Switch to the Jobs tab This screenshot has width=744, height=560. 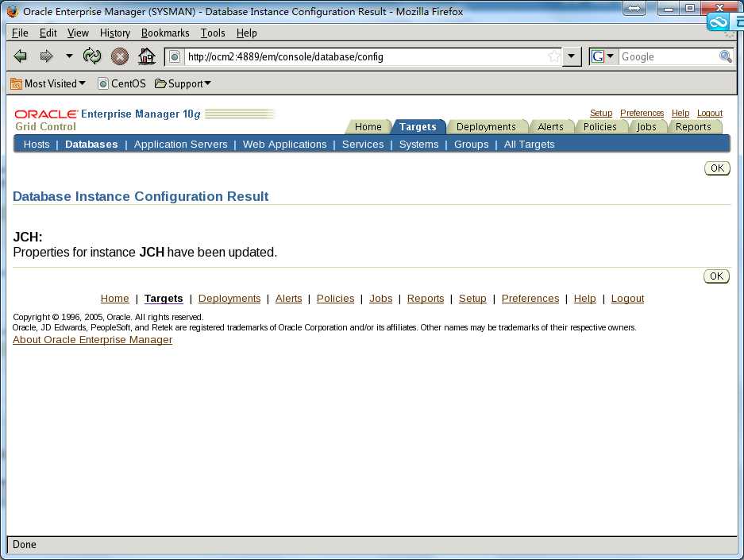[x=646, y=127]
